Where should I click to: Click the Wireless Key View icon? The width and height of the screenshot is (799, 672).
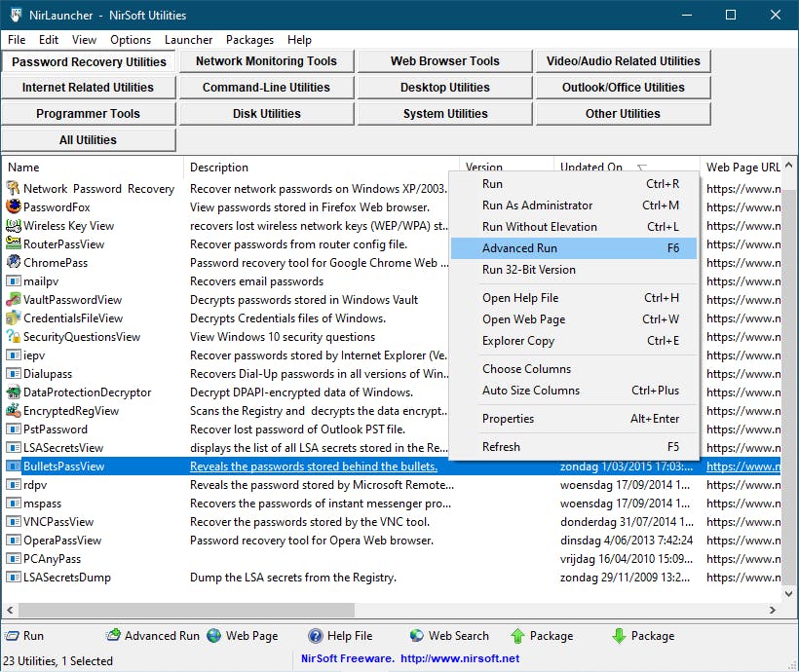(14, 225)
